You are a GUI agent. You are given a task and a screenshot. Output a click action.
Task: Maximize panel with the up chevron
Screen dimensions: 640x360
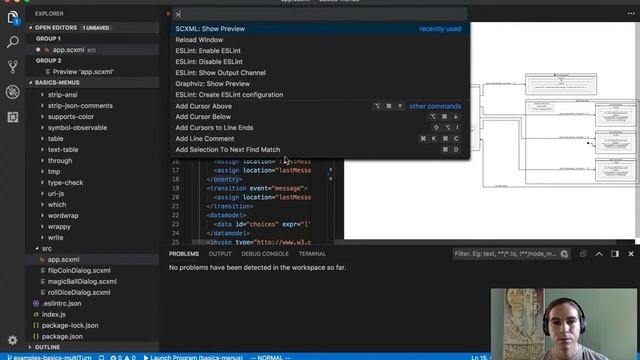coord(599,254)
